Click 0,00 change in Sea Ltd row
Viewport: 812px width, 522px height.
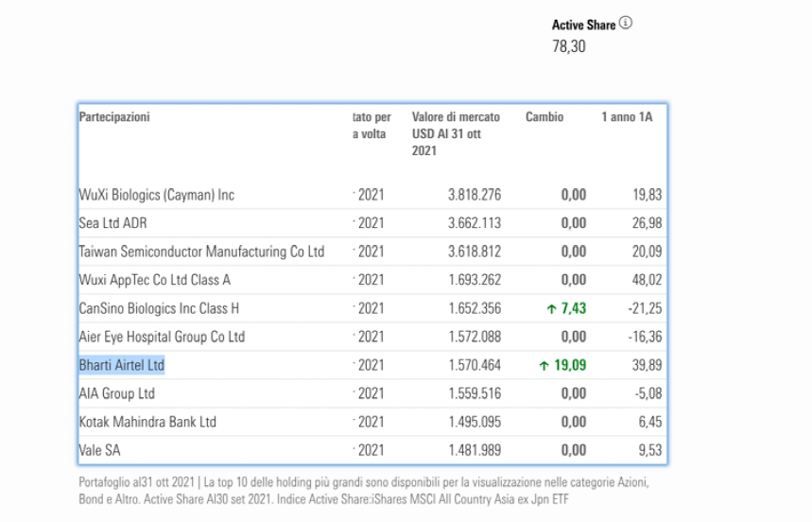[574, 223]
